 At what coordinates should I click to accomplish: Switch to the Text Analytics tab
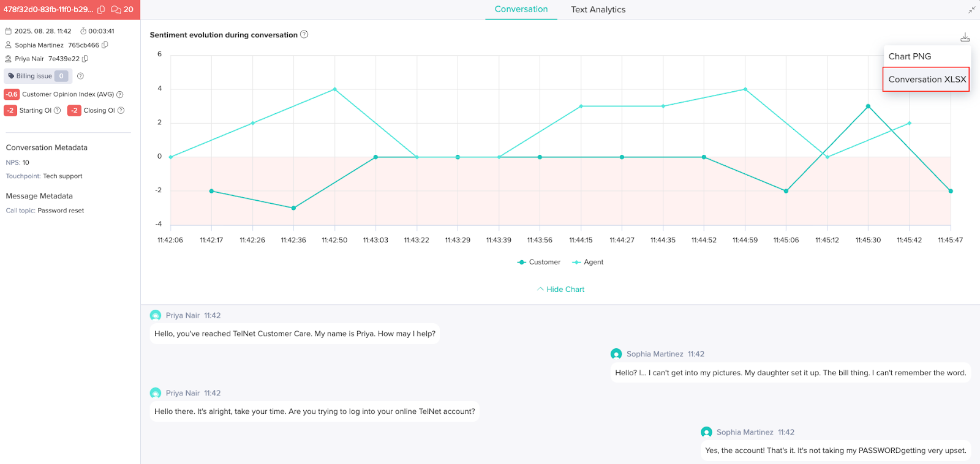click(x=598, y=10)
